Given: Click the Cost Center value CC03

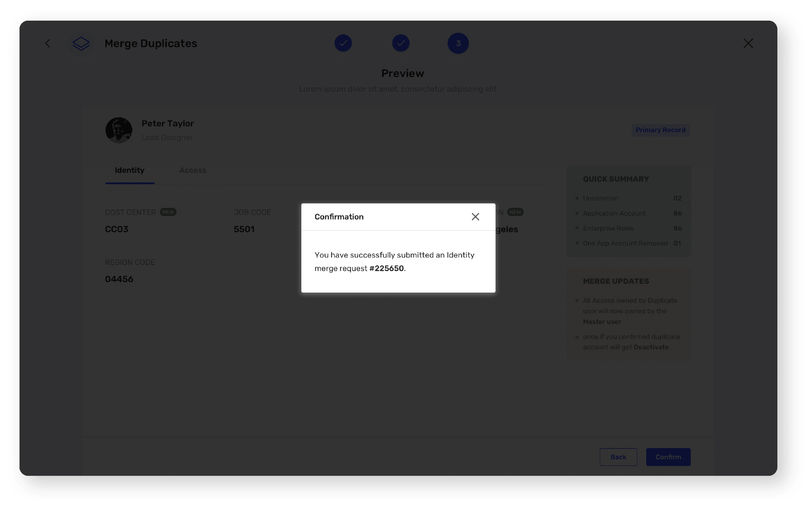Looking at the screenshot, I should 116,229.
